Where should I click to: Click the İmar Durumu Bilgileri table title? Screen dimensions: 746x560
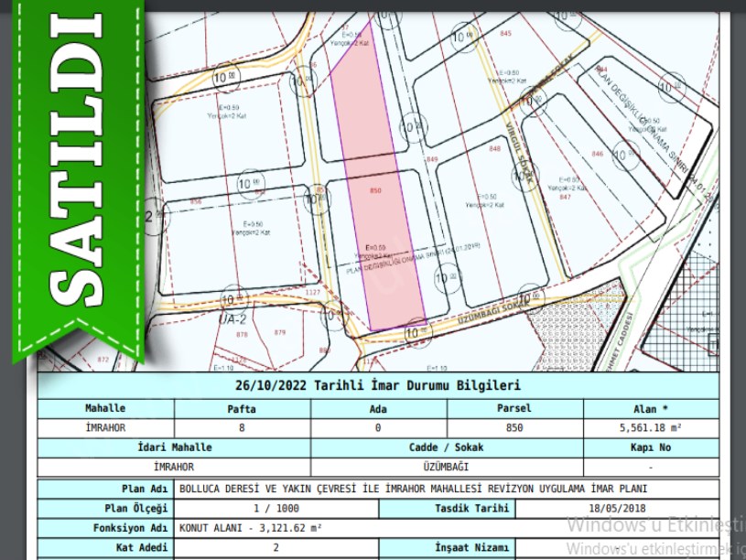pos(377,385)
